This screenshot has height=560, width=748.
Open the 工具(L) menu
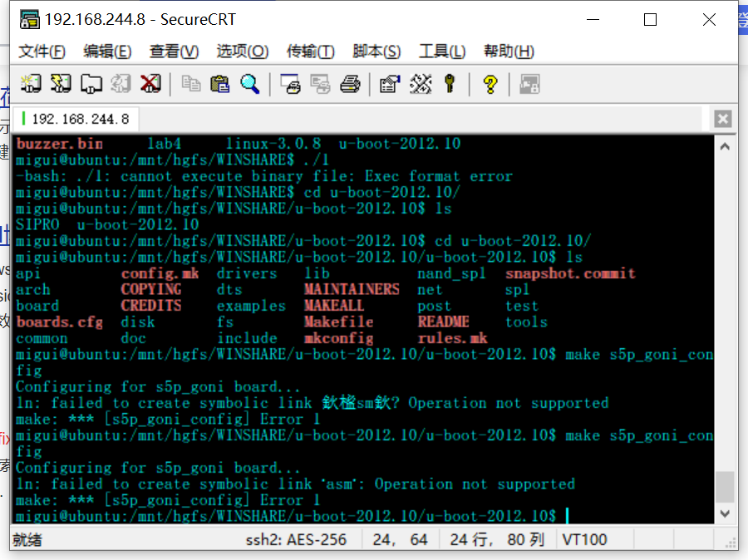point(442,51)
